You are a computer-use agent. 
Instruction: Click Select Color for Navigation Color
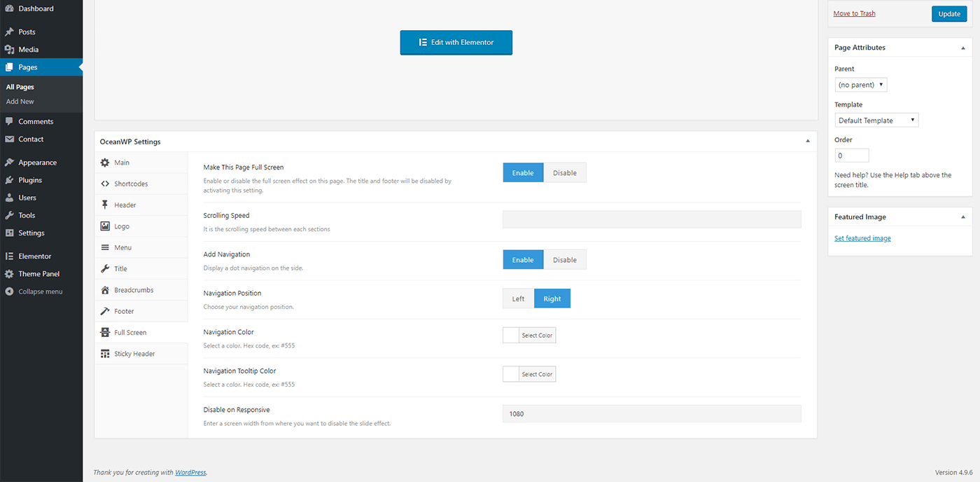(537, 336)
